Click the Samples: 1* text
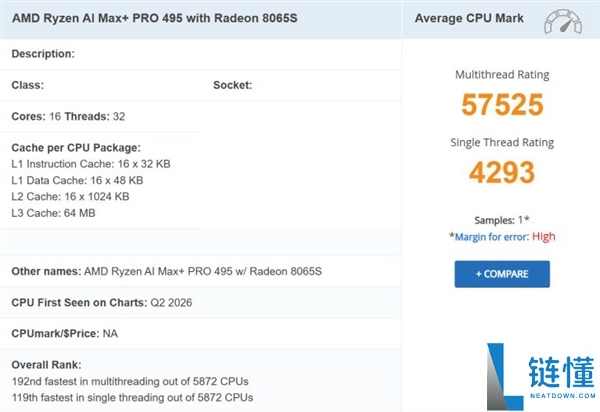Screen dimensions: 600x412 502,220
